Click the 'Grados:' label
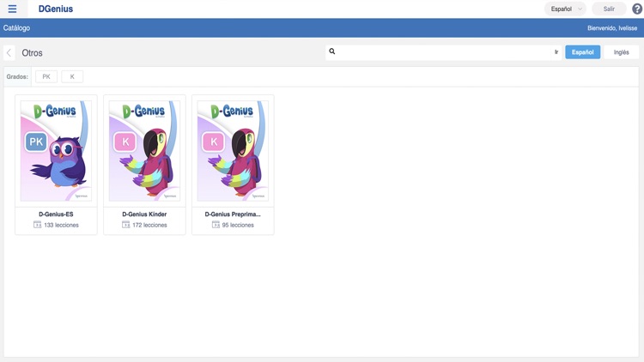 pos(17,76)
